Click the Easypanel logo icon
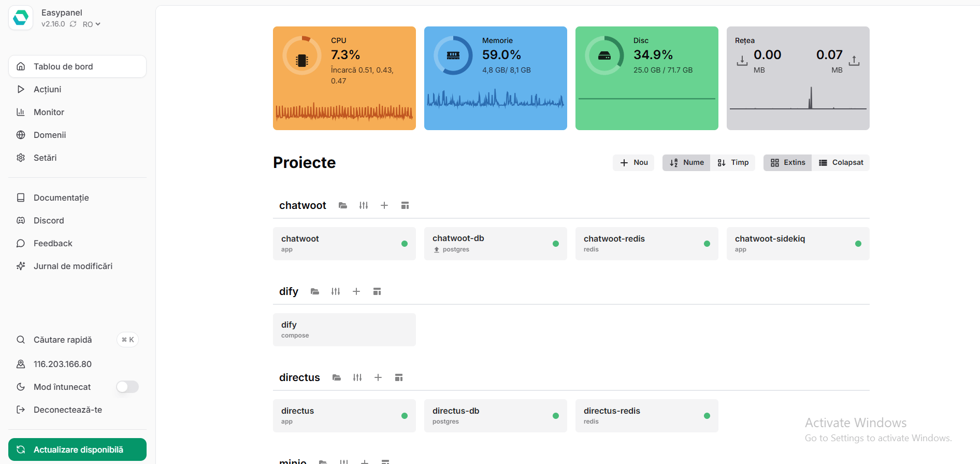This screenshot has height=464, width=980. tap(21, 18)
